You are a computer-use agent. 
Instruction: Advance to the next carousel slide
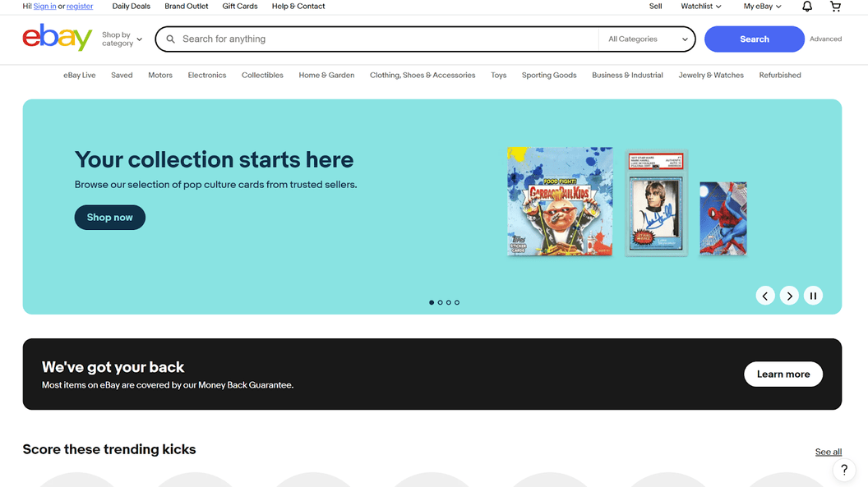click(x=789, y=296)
